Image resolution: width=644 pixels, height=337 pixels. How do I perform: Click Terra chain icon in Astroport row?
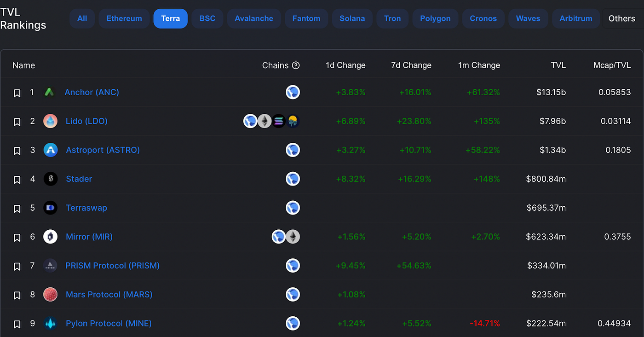293,150
